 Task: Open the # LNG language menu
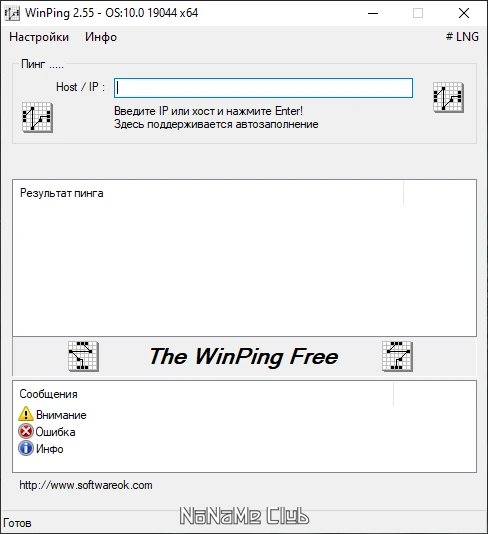[462, 37]
